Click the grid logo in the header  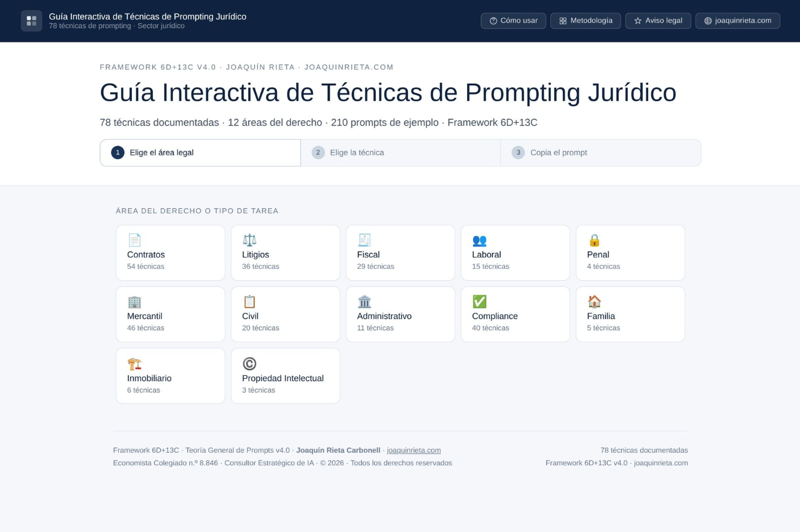[32, 20]
